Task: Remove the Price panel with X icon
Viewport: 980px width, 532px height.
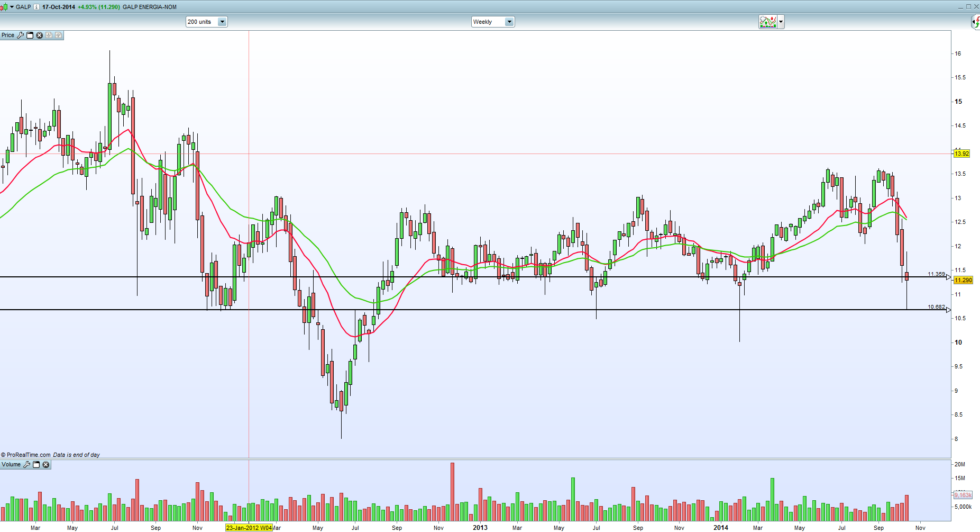Action: [x=39, y=35]
